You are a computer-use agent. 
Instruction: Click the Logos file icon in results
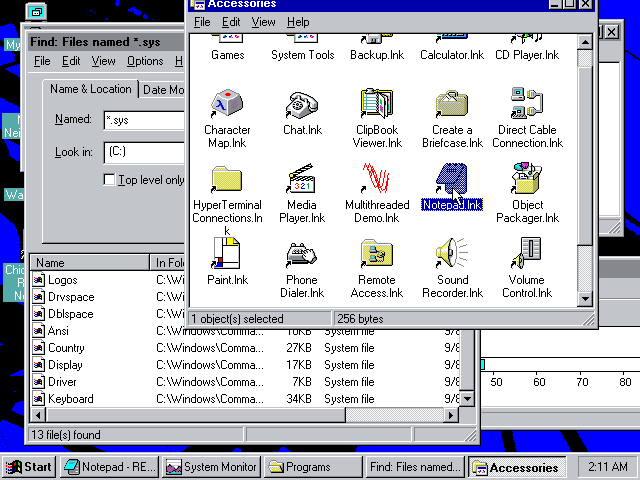(x=38, y=280)
